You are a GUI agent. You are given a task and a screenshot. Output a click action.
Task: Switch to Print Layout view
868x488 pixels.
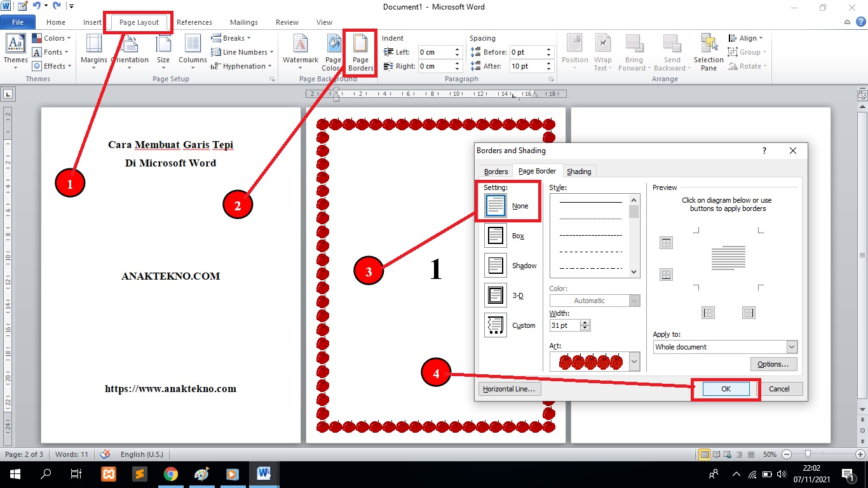click(704, 454)
